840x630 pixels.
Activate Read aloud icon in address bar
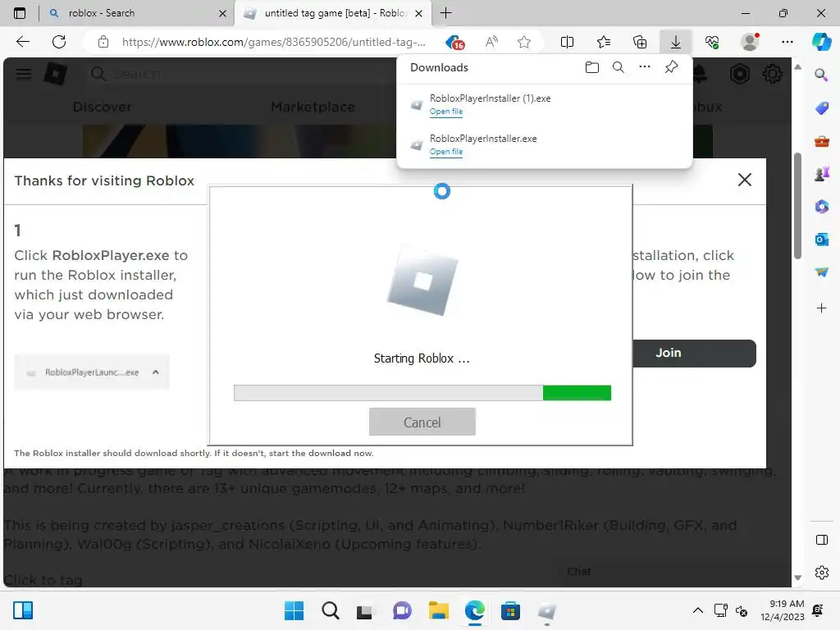coord(491,42)
